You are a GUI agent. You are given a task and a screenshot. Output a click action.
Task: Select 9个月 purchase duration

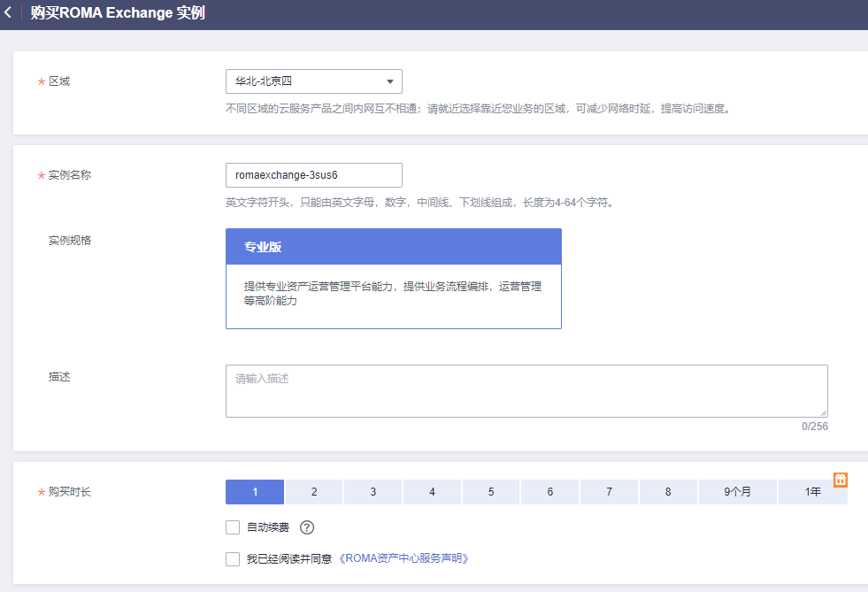tap(737, 492)
